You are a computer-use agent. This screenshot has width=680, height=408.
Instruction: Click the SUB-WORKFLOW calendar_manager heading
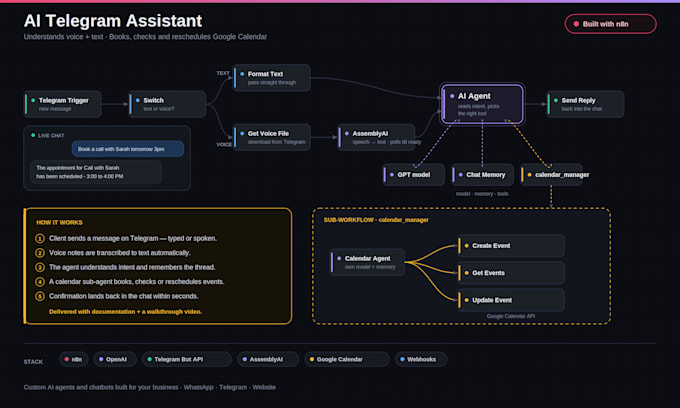tap(376, 220)
